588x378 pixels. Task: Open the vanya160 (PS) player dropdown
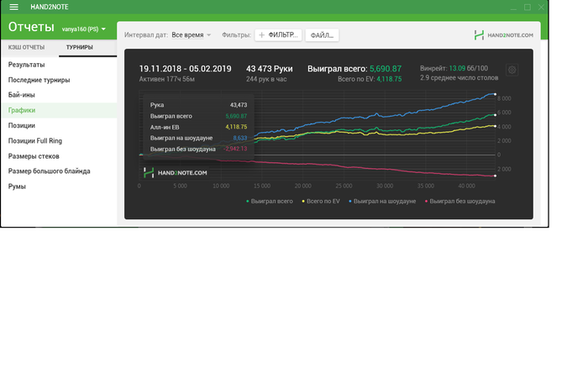pos(84,29)
